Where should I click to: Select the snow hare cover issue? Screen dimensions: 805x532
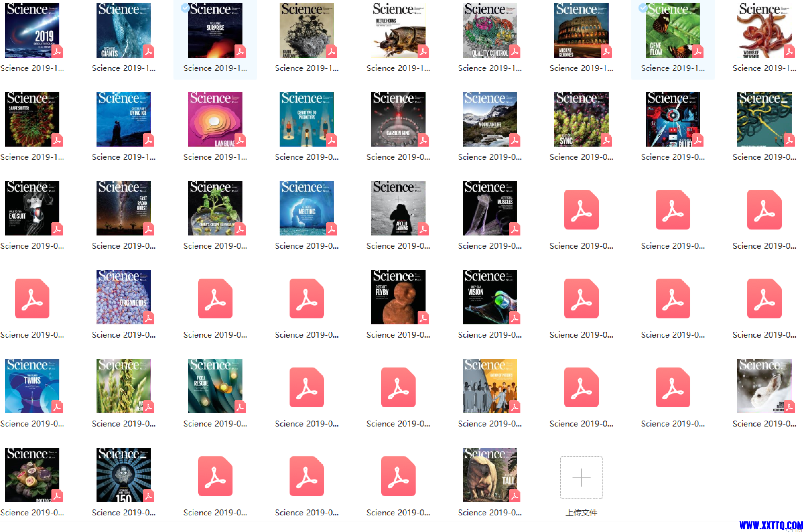click(x=764, y=386)
